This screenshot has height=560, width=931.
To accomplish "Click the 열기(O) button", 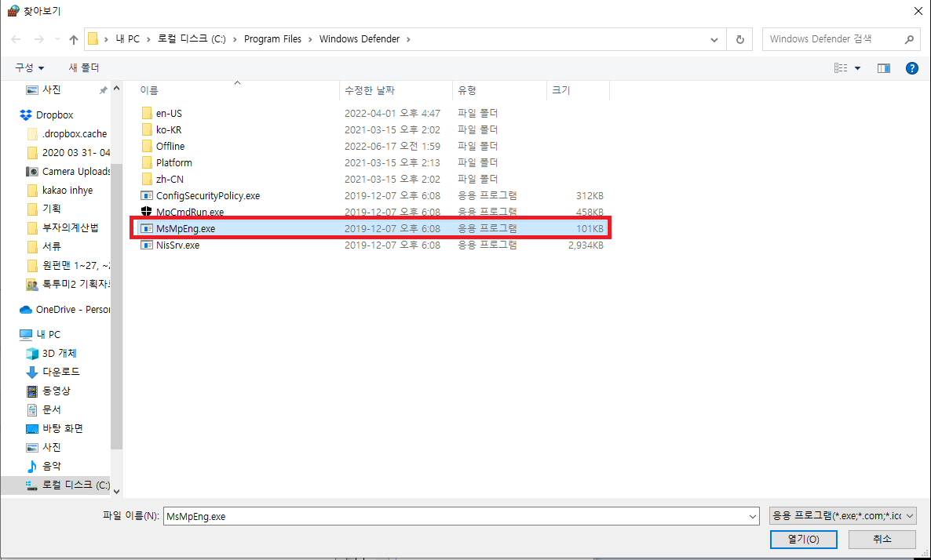I will (803, 539).
